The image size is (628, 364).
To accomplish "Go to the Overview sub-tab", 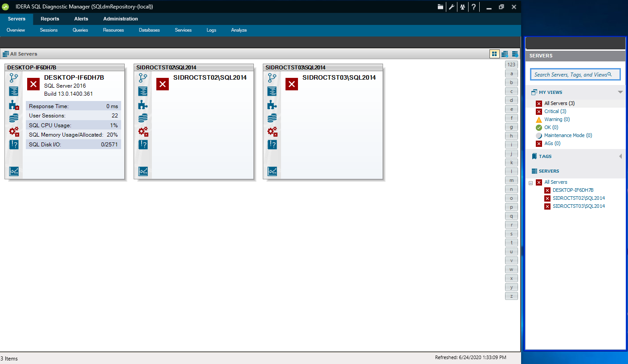I will pyautogui.click(x=16, y=30).
